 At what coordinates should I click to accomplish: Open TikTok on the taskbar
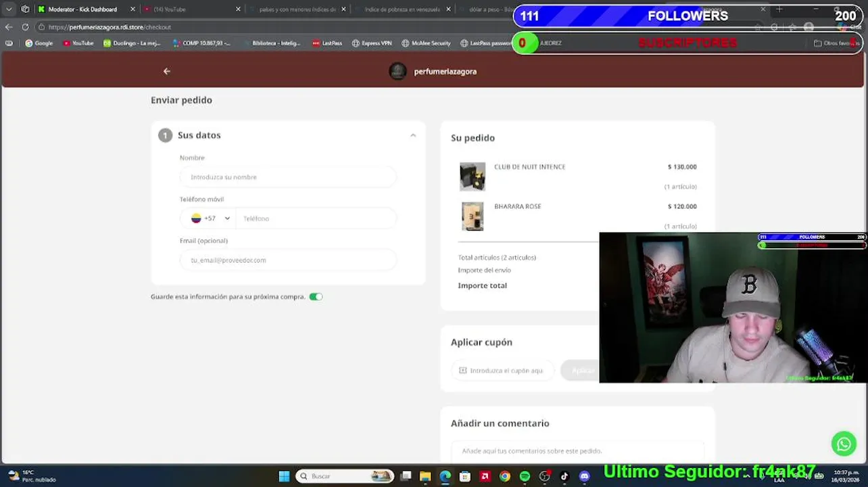[564, 476]
